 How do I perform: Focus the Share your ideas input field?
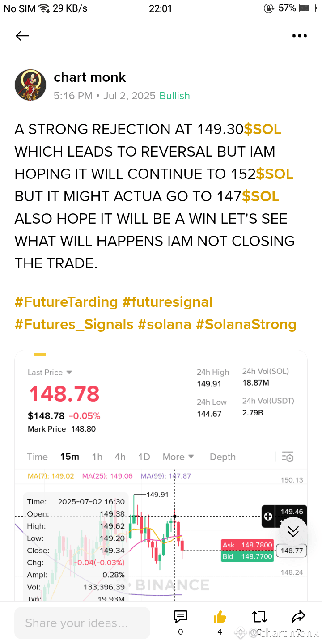pos(82,623)
